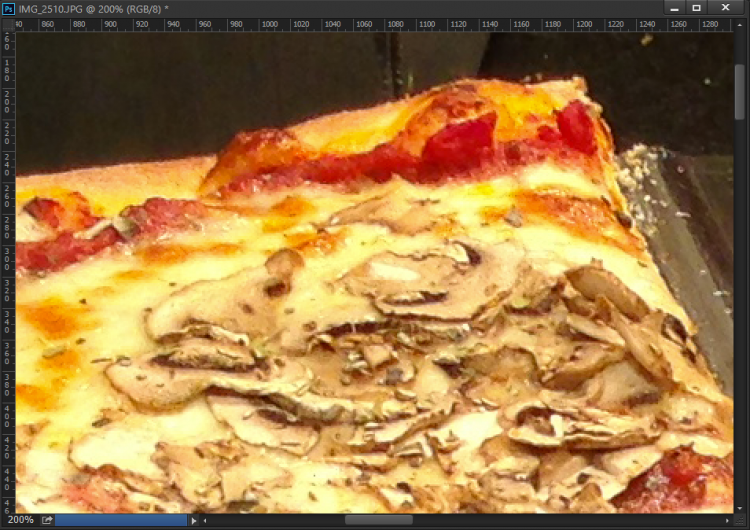Viewport: 750px width, 530px height.
Task: Click the export/share icon in status bar
Action: (46, 520)
